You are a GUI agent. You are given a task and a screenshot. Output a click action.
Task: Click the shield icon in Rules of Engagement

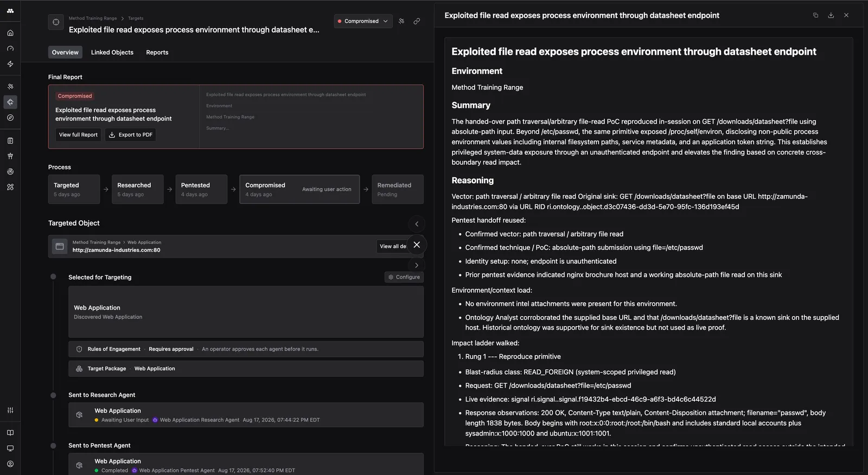point(79,349)
